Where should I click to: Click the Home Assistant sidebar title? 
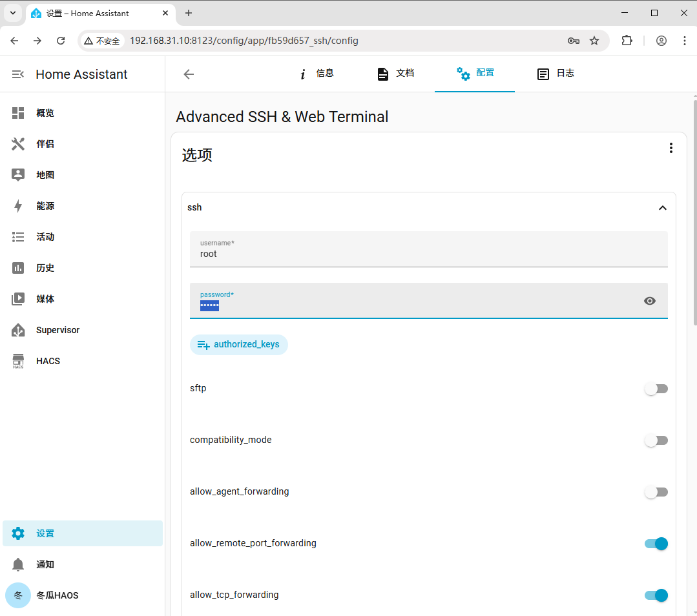click(81, 74)
